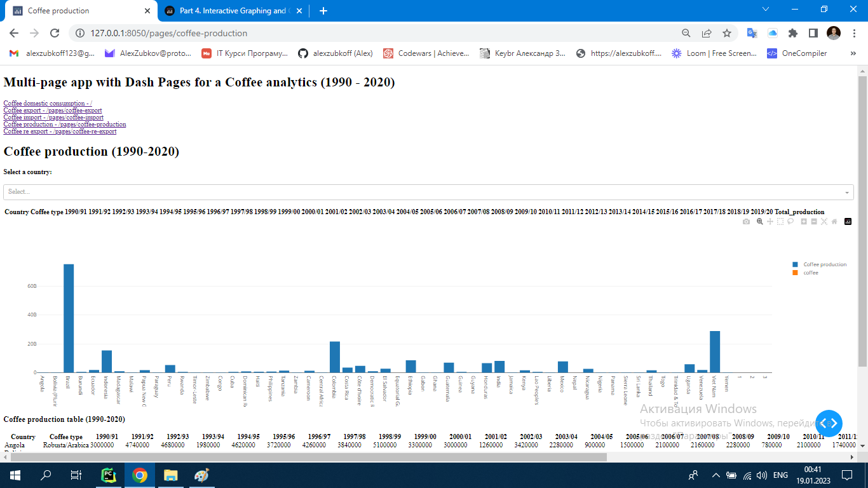Viewport: 868px width, 488px height.
Task: Click the address bar URL field
Action: click(381, 33)
